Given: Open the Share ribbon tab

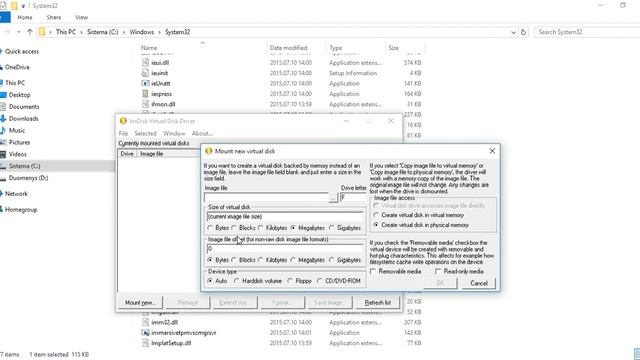Looking at the screenshot, I should click(53, 18).
